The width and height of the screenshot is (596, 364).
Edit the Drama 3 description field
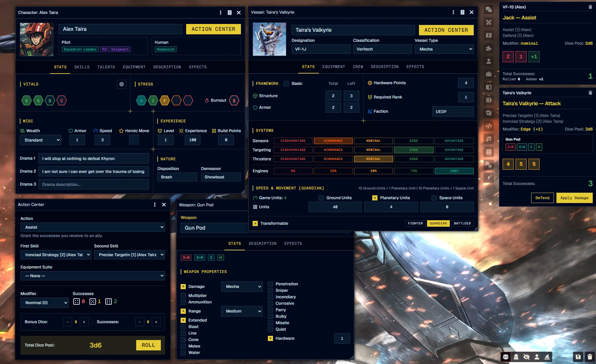(94, 185)
